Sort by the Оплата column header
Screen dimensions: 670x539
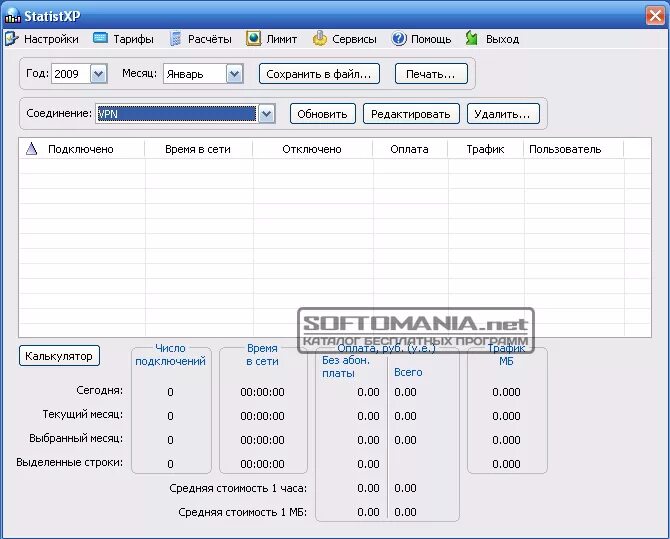pyautogui.click(x=410, y=149)
